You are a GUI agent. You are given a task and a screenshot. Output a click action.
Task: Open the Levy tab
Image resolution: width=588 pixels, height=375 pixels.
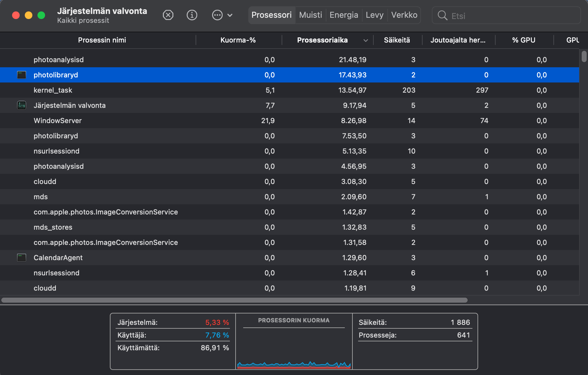pyautogui.click(x=374, y=15)
